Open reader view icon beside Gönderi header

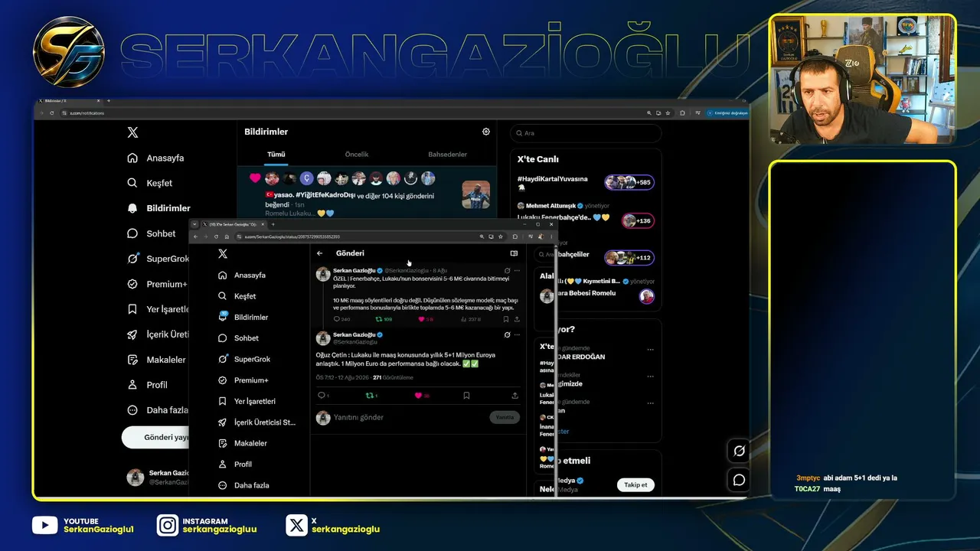[x=514, y=253]
